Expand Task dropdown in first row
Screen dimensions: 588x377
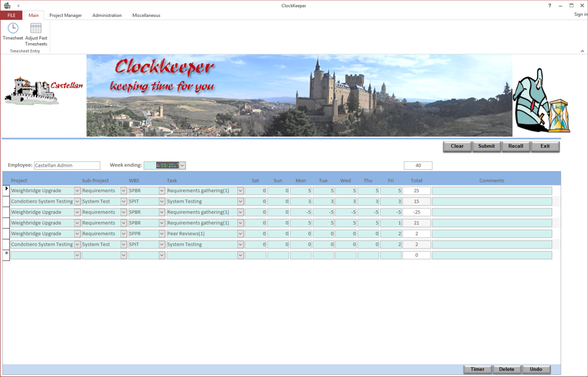coord(240,191)
